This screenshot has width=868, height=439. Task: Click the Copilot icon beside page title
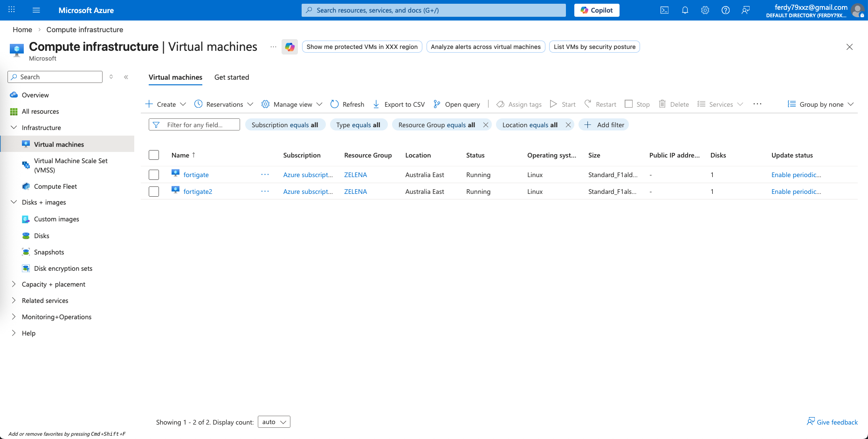289,47
